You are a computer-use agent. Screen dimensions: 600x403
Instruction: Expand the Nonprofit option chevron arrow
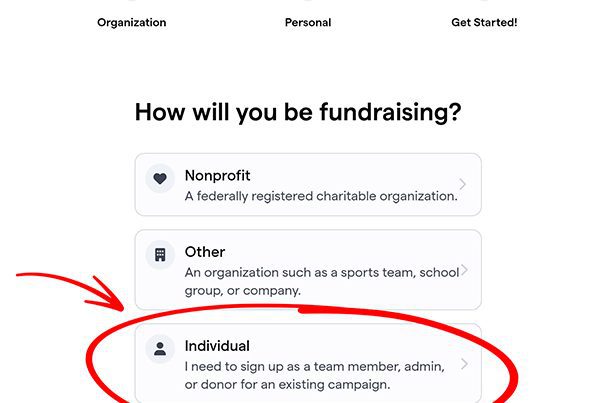click(463, 184)
